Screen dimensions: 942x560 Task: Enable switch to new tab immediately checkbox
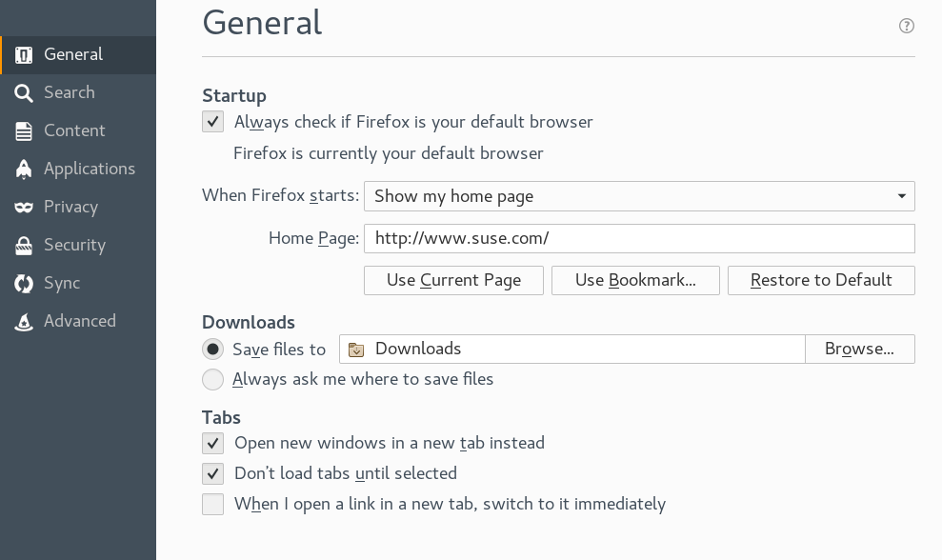(x=212, y=504)
